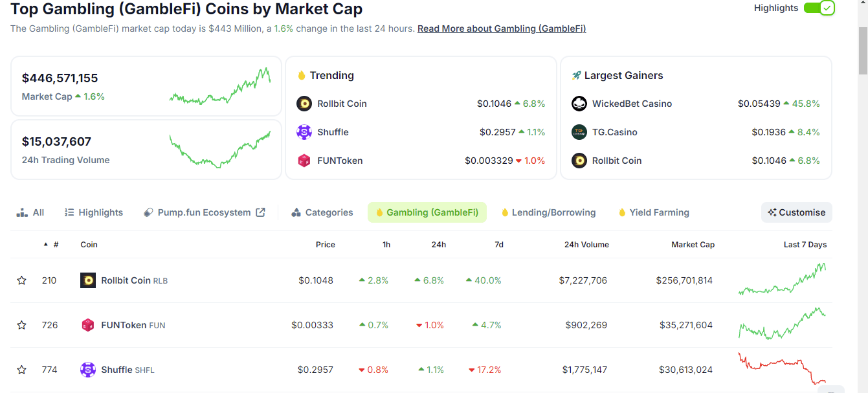Open Rollbit Coin RLB coin page

point(135,280)
